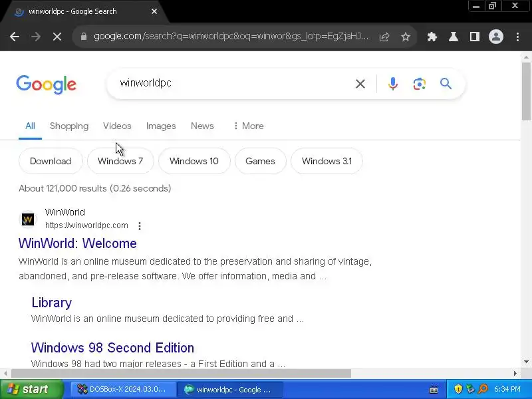Viewport: 532px width, 399px height.
Task: Apply the Windows 3.1 filter chip
Action: [327, 161]
